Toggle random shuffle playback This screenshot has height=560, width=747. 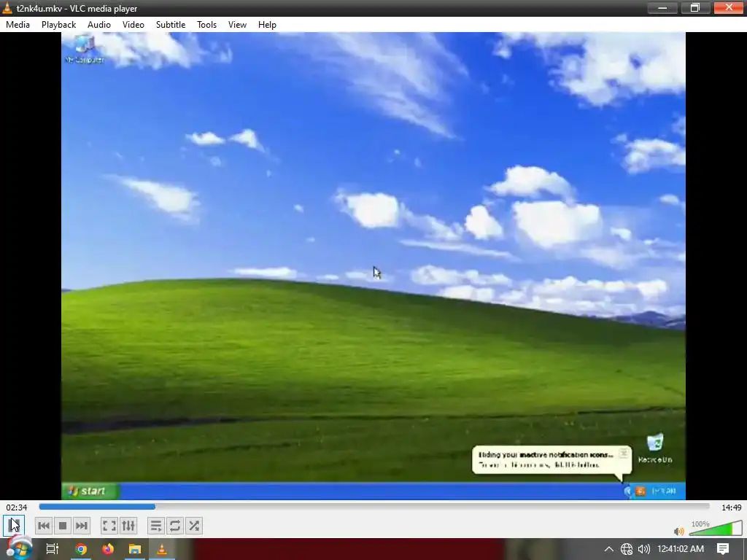(194, 526)
